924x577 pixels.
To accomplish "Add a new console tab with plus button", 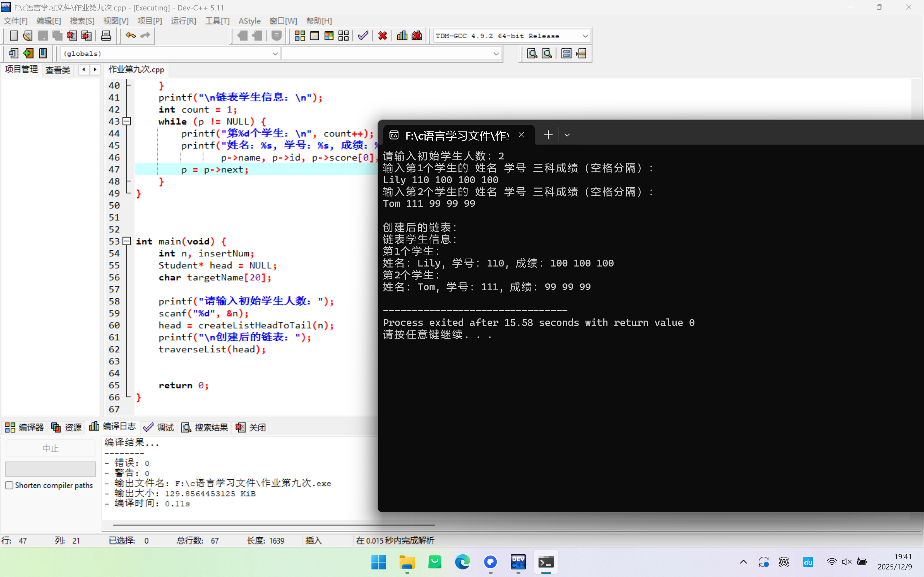I will pos(548,135).
